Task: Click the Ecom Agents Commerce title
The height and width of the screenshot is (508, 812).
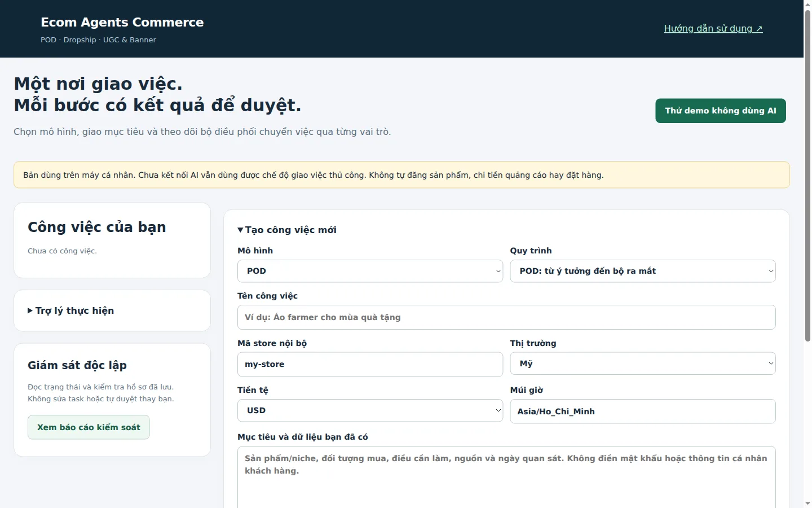Action: pos(122,22)
